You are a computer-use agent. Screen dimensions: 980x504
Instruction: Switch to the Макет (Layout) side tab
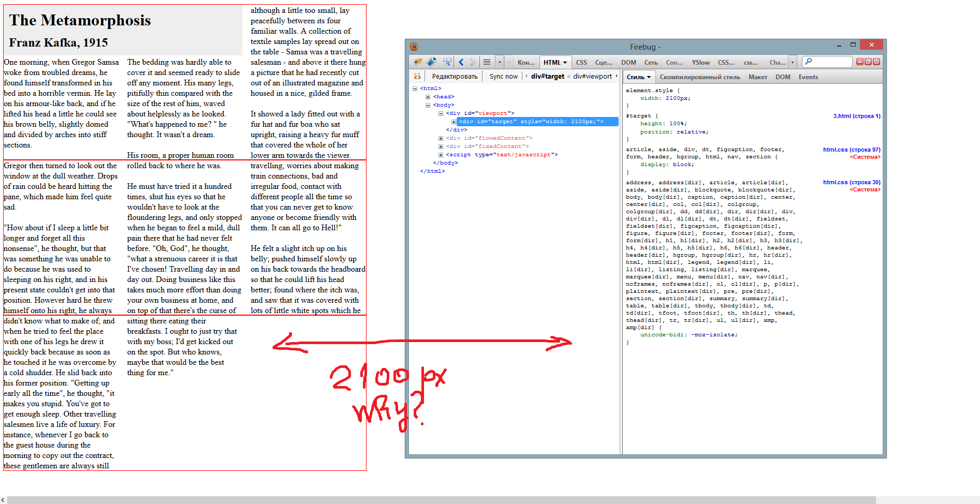757,77
